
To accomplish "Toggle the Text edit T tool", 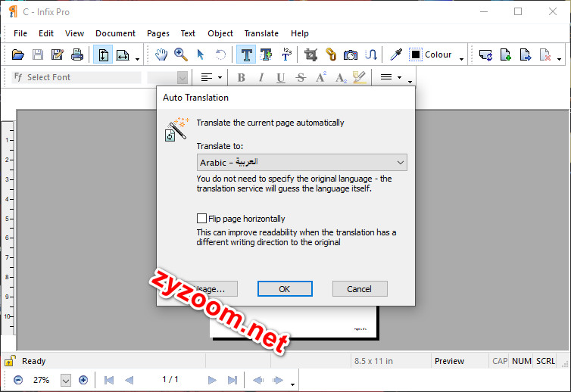I will 246,55.
